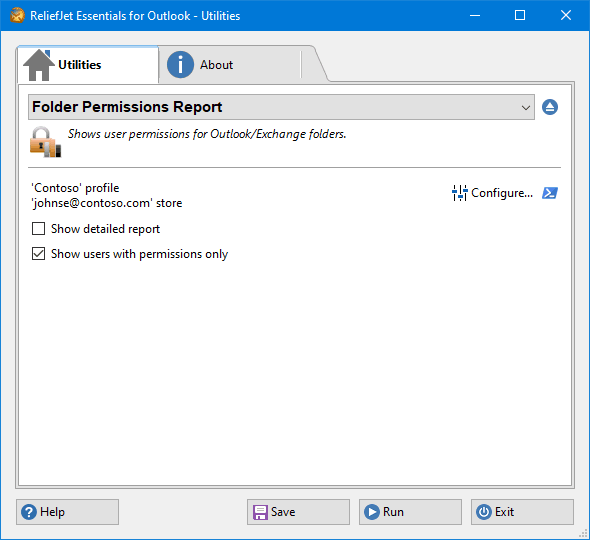Click the purple floppy disk Save icon
Viewport: 590px width, 540px height.
(260, 512)
